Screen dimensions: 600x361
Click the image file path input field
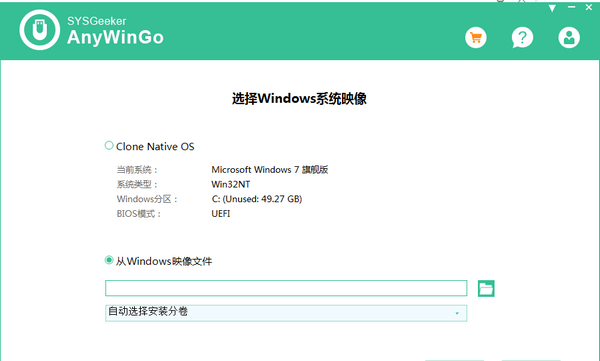pos(286,288)
